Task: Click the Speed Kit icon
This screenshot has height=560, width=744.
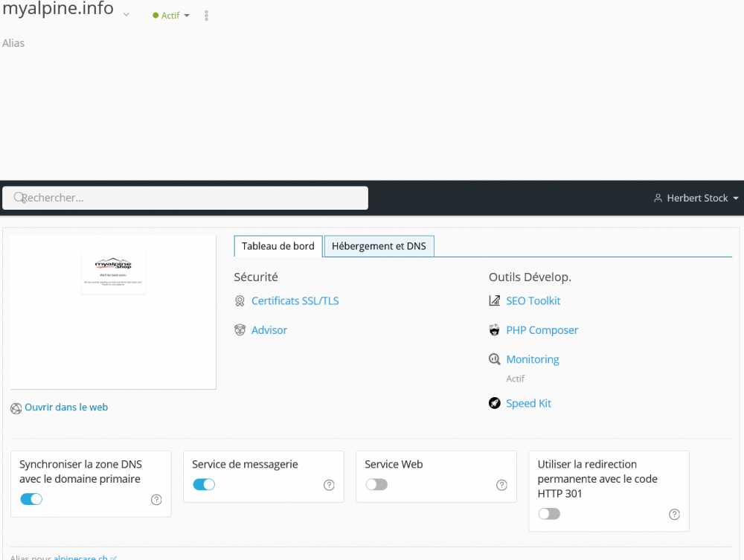Action: [x=494, y=402]
